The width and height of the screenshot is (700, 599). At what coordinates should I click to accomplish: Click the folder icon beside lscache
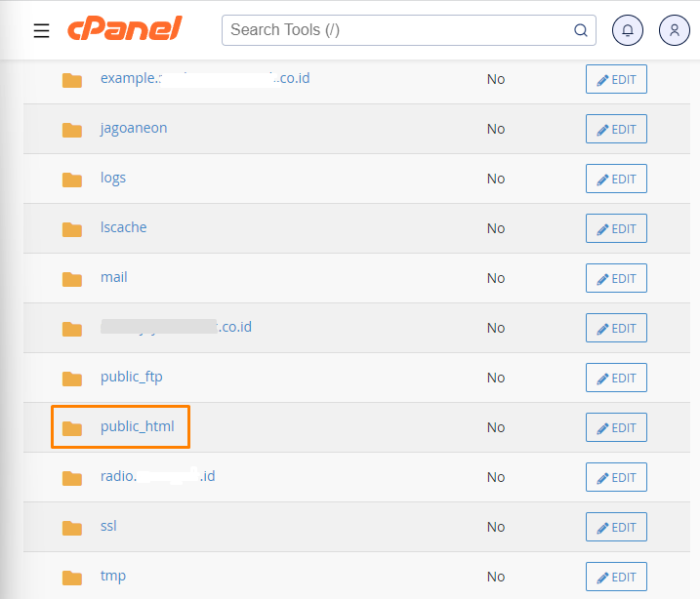72,229
